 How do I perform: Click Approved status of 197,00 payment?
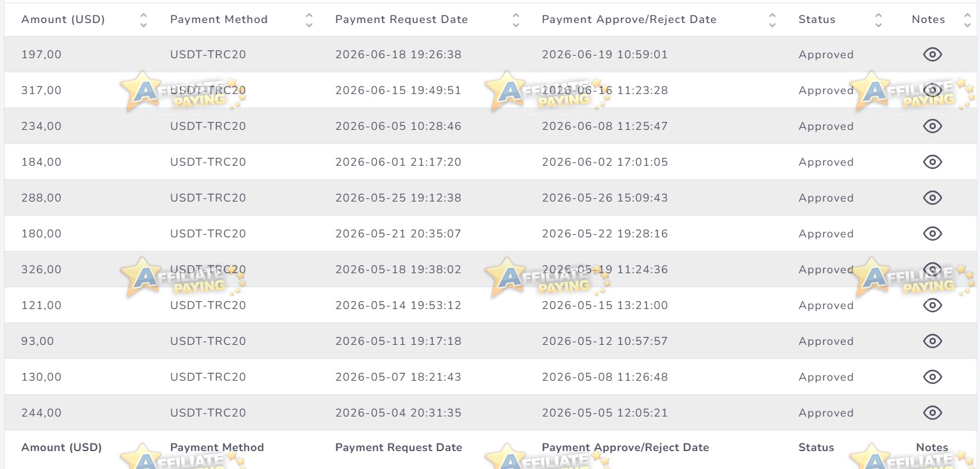click(x=826, y=54)
